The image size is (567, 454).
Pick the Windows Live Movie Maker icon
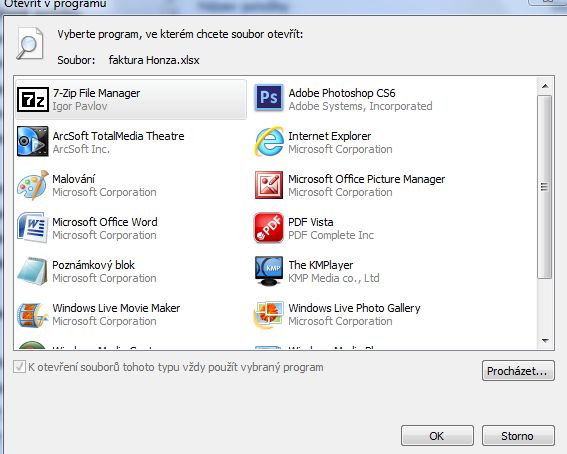(x=33, y=315)
